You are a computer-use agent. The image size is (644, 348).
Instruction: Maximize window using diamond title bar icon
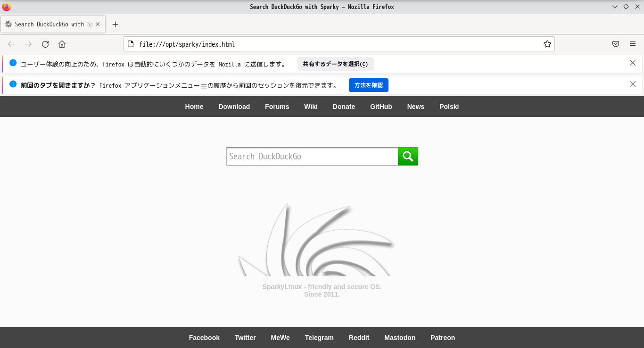[626, 7]
